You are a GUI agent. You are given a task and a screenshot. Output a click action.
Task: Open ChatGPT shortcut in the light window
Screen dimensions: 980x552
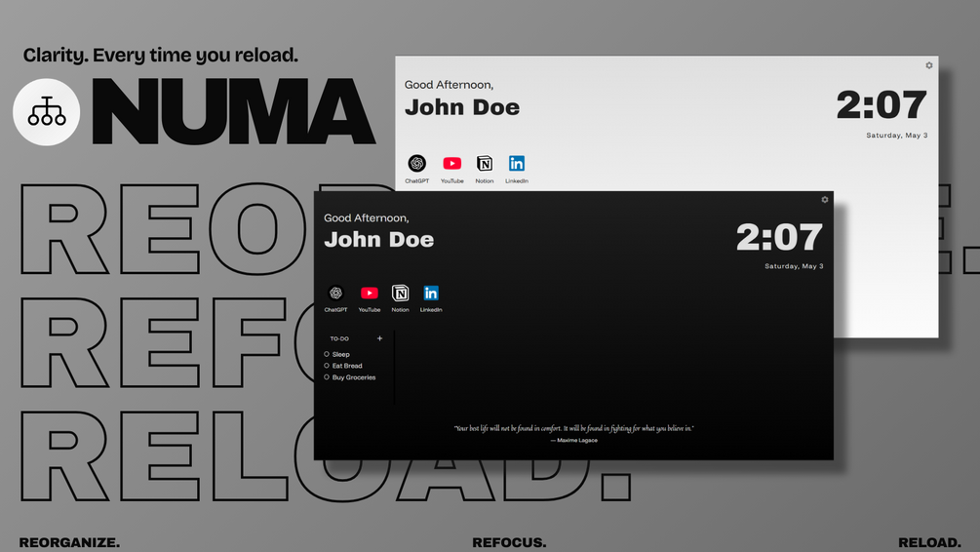[x=417, y=164]
